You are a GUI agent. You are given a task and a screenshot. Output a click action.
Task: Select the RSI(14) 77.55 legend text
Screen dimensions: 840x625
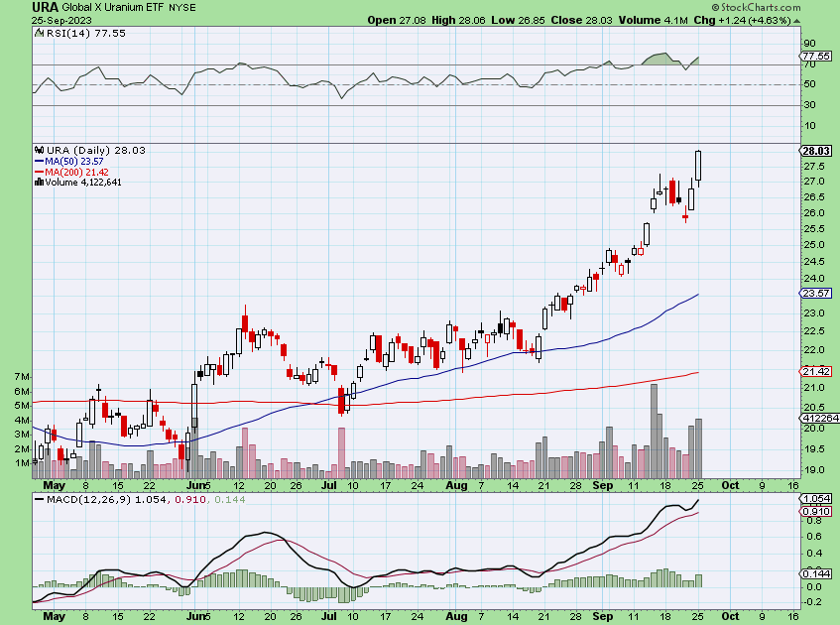pyautogui.click(x=85, y=33)
